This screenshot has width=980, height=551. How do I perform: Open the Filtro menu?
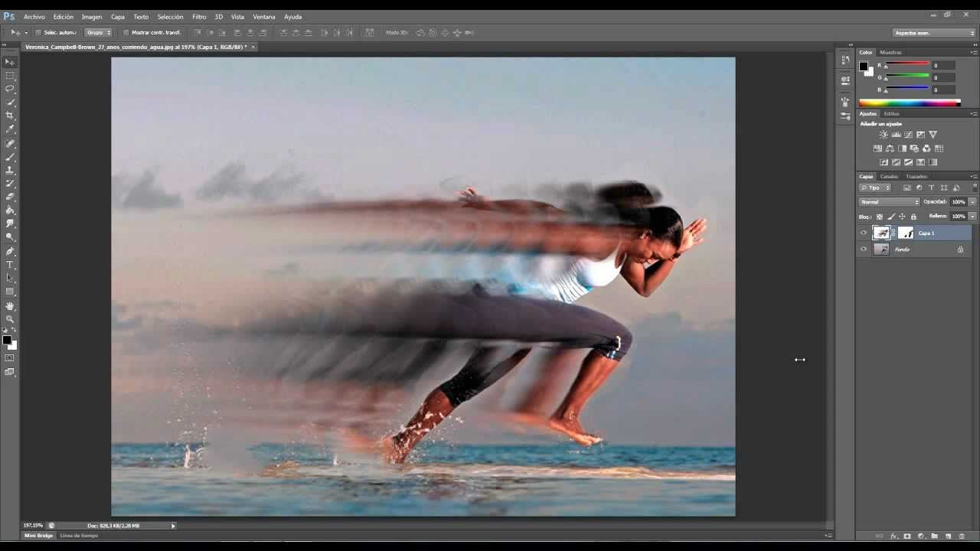point(199,17)
